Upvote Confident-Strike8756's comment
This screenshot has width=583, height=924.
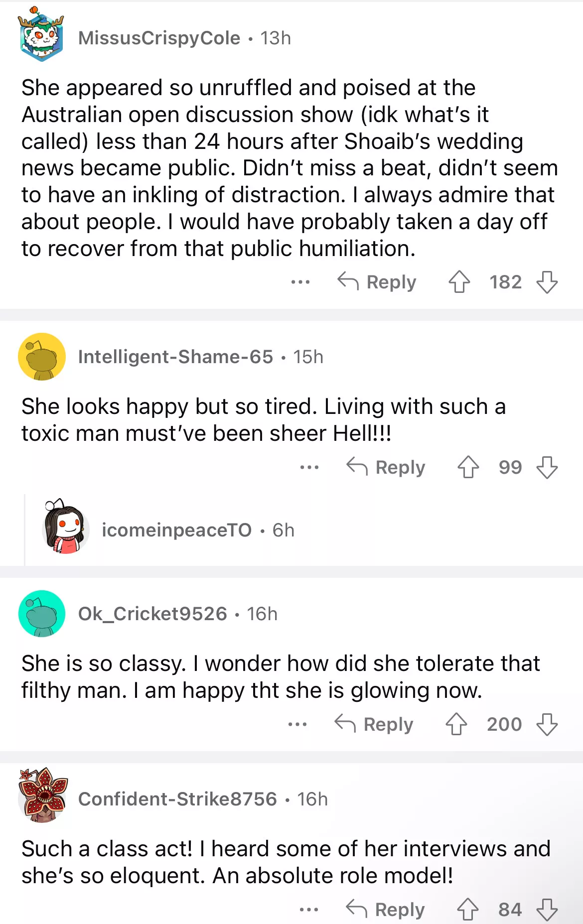[x=467, y=910]
